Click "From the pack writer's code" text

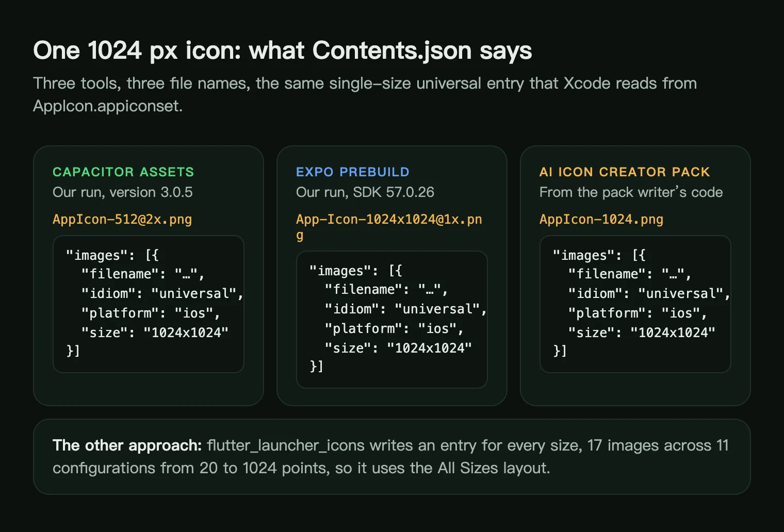(631, 192)
